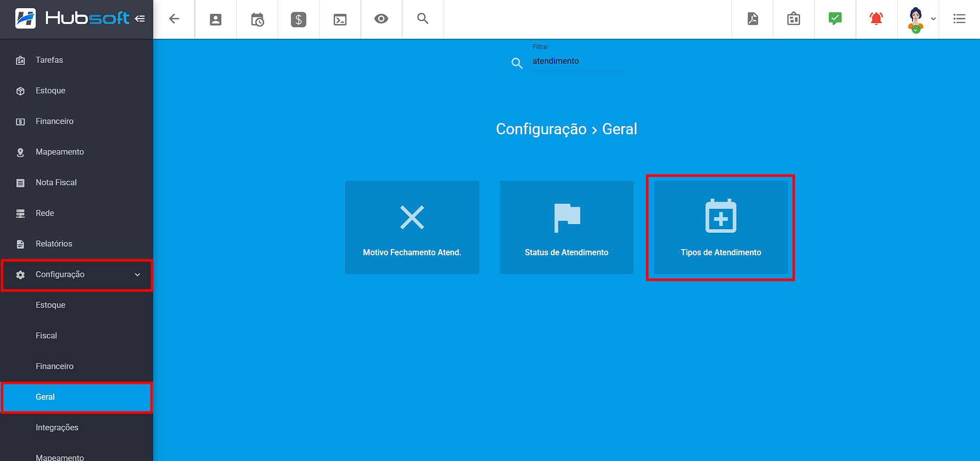
Task: Go back with the left arrow icon
Action: click(x=174, y=19)
